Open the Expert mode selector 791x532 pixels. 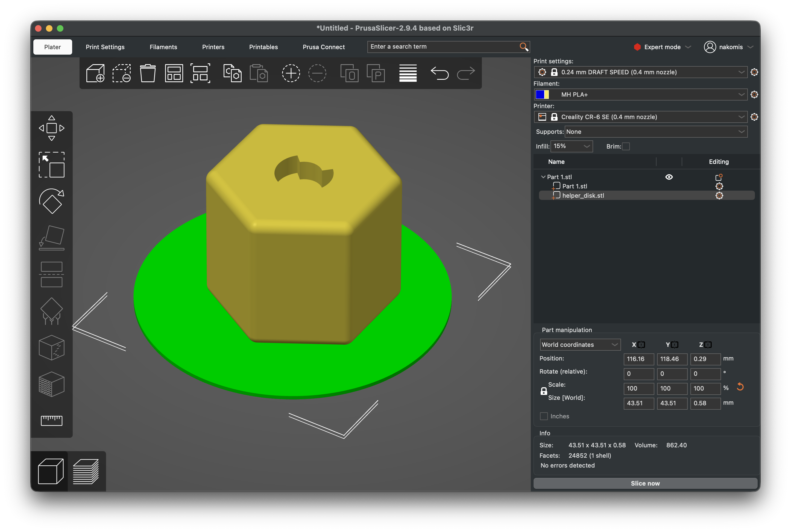tap(662, 47)
